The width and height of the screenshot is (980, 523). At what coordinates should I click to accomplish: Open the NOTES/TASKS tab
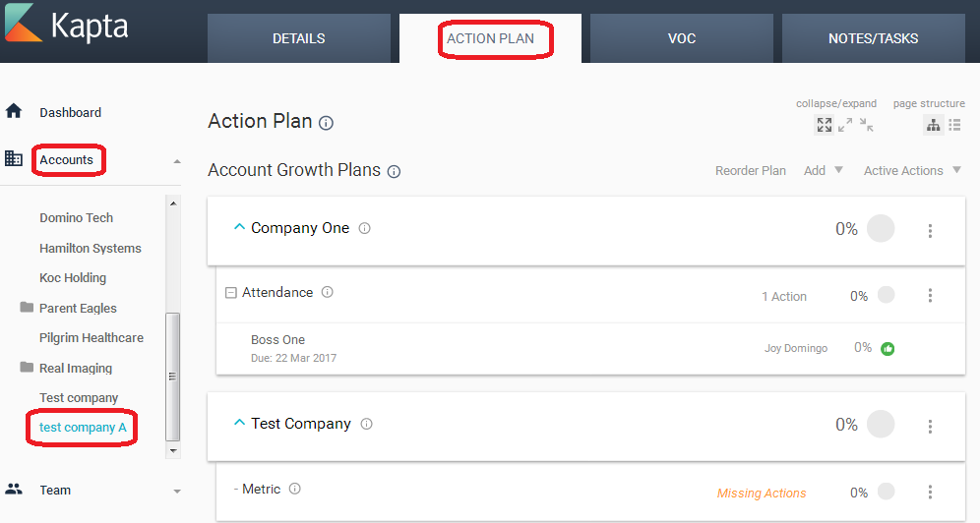(x=873, y=38)
